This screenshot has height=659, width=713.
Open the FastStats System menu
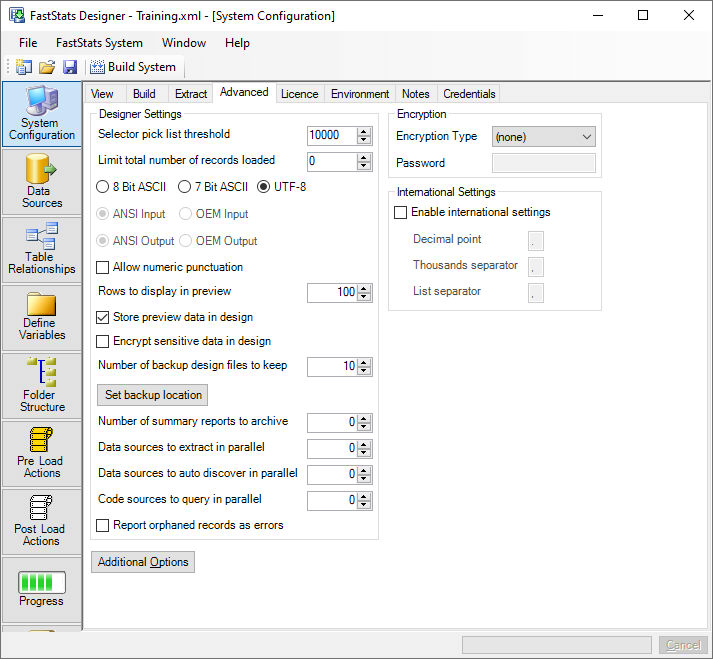(x=99, y=43)
